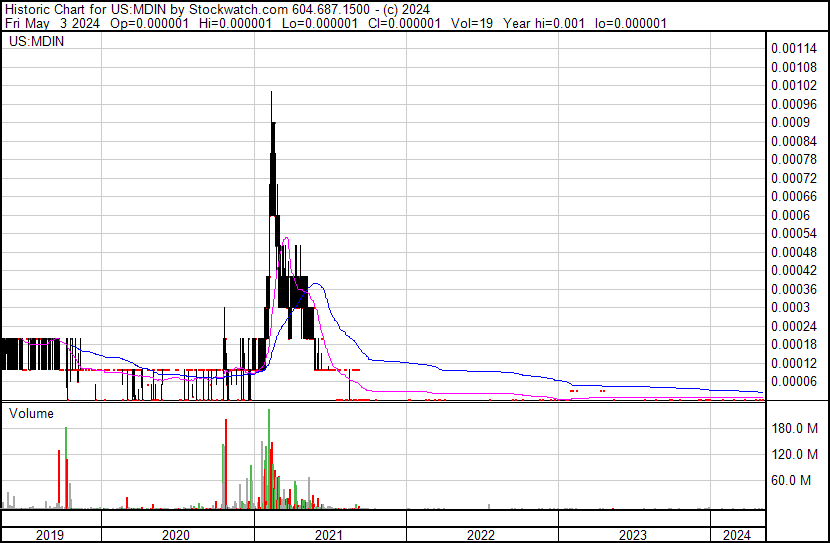Image resolution: width=830 pixels, height=543 pixels.
Task: Select the 2020 year label on the time axis
Action: click(175, 535)
